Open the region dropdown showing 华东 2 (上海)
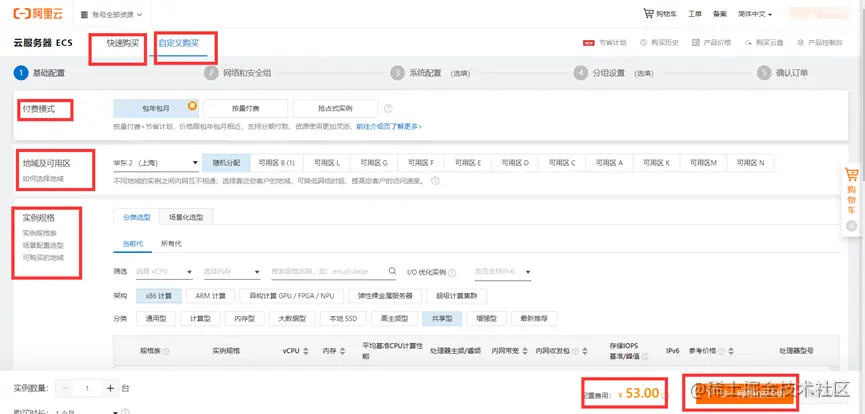The width and height of the screenshot is (865, 414). point(156,163)
